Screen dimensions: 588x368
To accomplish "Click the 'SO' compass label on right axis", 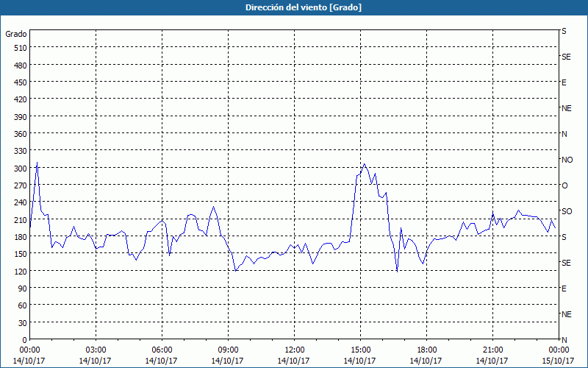I will (x=567, y=211).
